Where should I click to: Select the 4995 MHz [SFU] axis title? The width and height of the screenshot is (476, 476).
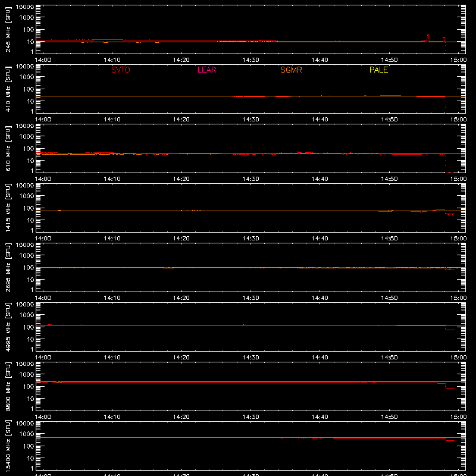tap(8, 327)
